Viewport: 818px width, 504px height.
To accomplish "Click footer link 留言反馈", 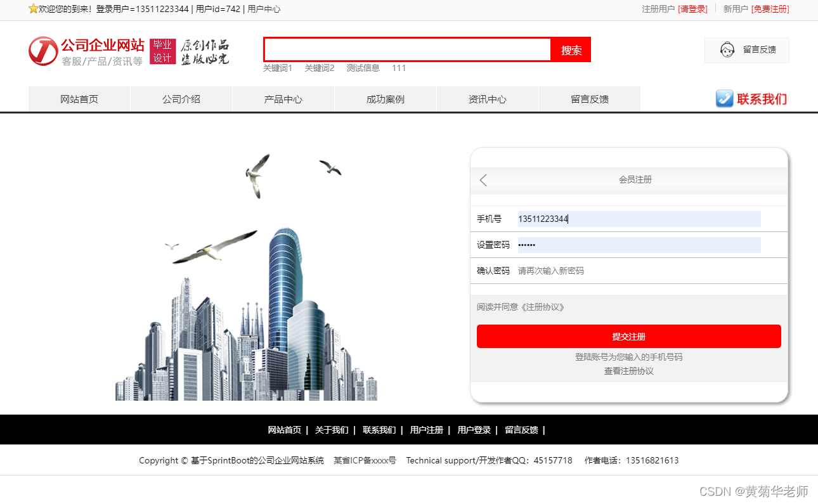I will [521, 430].
